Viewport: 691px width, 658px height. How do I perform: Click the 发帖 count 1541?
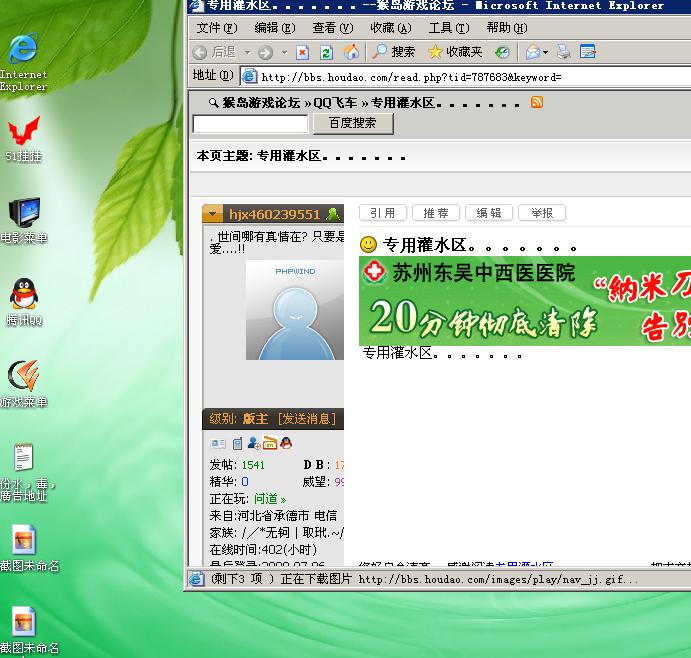(x=253, y=465)
